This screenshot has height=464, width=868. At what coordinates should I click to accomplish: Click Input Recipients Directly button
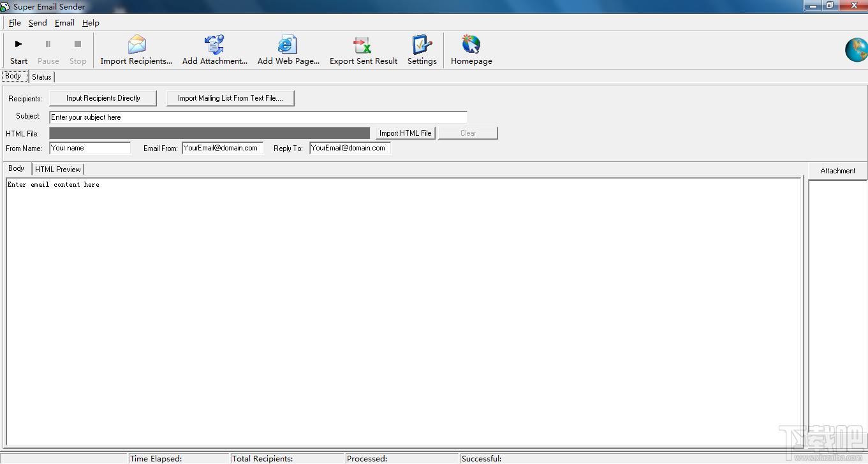point(103,98)
